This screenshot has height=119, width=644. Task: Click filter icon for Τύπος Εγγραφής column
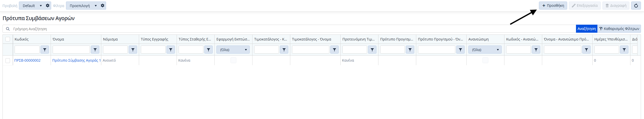coord(171,50)
